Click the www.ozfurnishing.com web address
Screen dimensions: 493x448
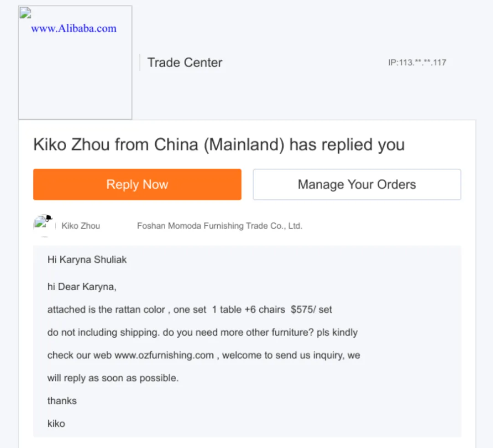164,355
